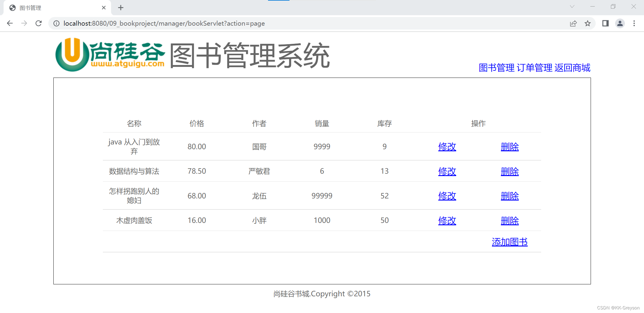The height and width of the screenshot is (313, 644).
Task: Click price 68.00
Action: pyautogui.click(x=197, y=196)
